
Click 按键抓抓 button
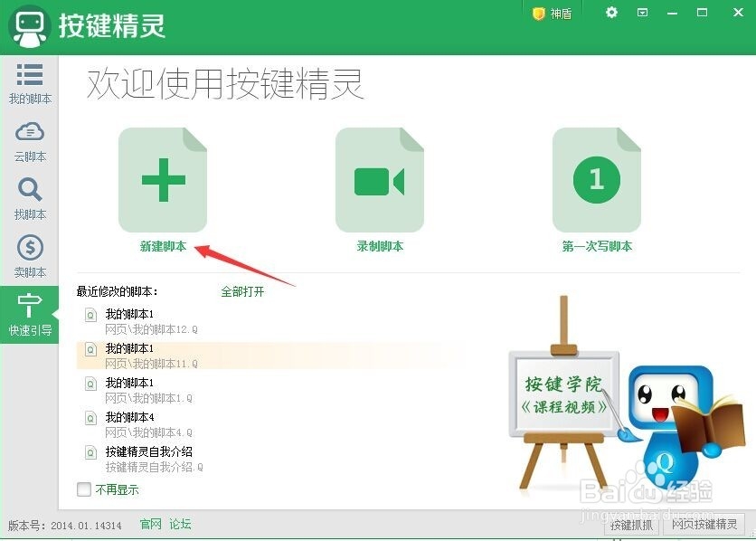631,525
